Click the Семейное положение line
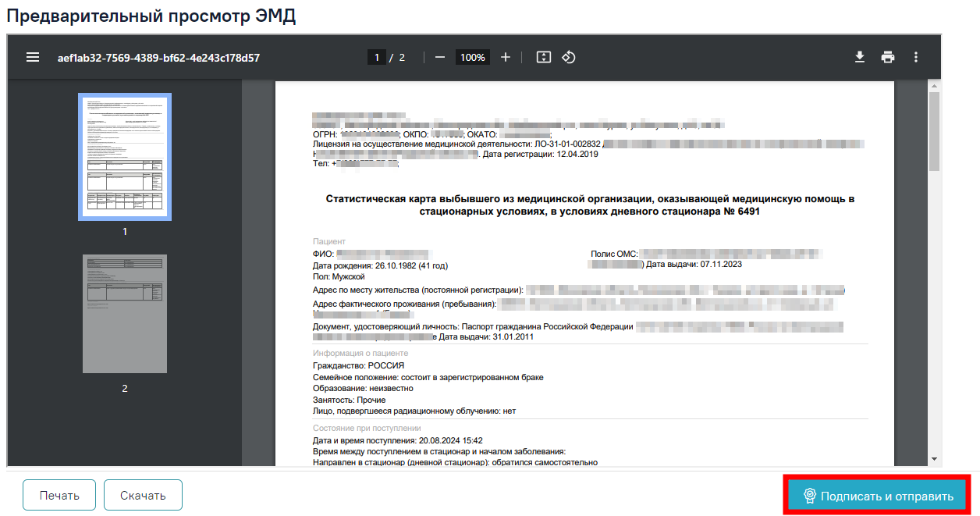The height and width of the screenshot is (516, 980). 428,377
